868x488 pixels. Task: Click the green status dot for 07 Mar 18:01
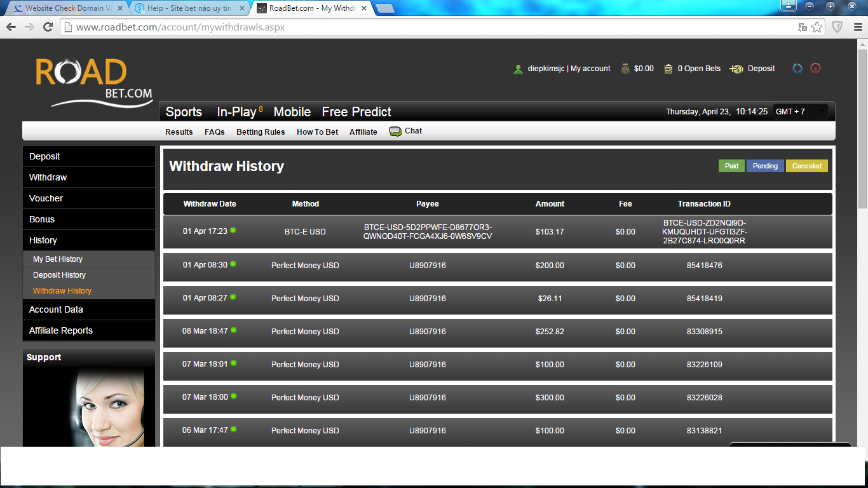click(x=233, y=363)
